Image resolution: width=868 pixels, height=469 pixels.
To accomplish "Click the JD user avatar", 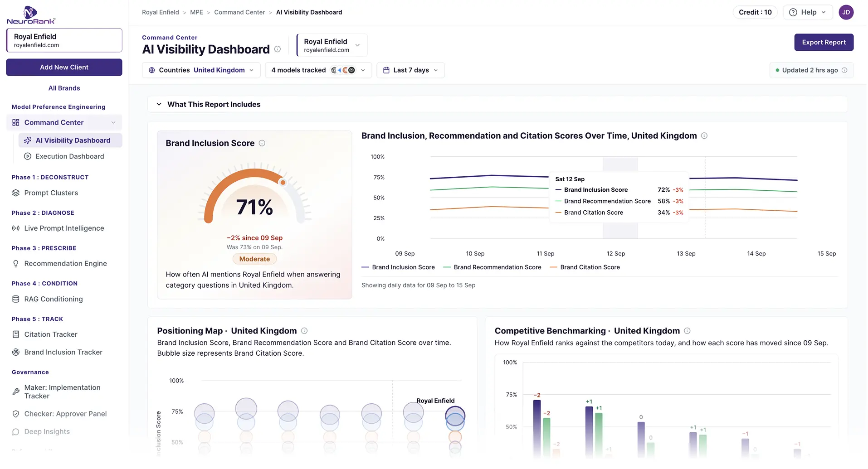I will [x=846, y=12].
